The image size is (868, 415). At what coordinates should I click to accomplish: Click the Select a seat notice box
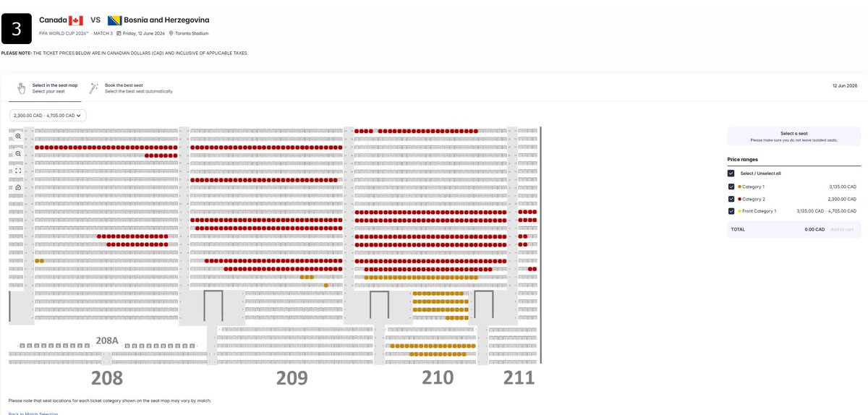pos(794,136)
